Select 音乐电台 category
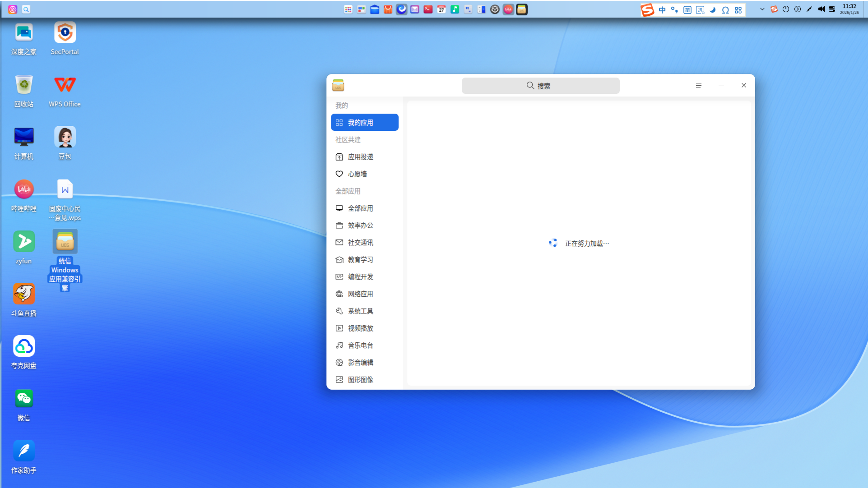The height and width of the screenshot is (488, 868). click(360, 345)
